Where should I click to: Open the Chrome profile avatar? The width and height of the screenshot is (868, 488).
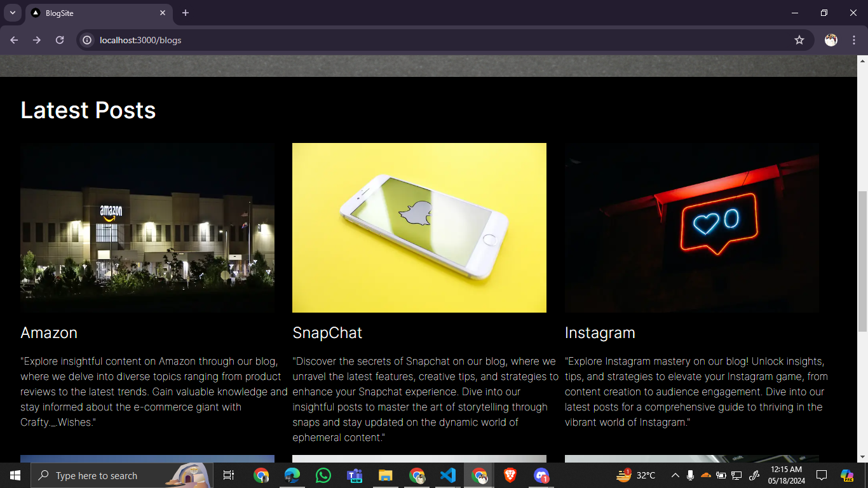click(831, 40)
